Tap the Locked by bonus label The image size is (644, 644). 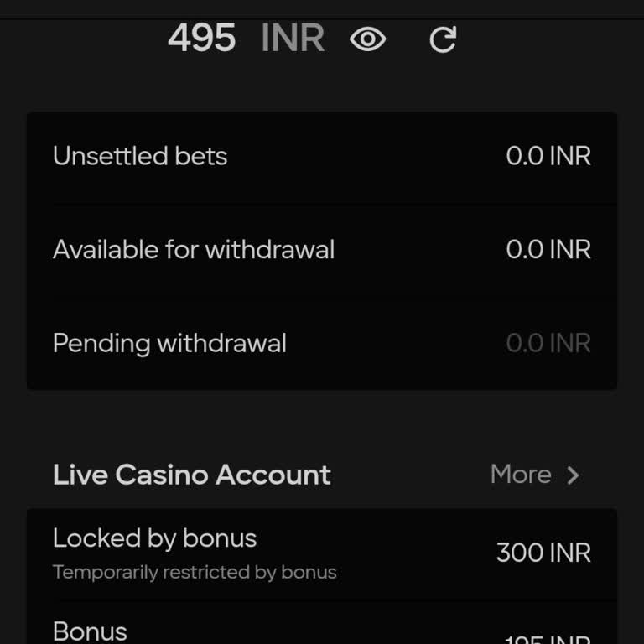pyautogui.click(x=154, y=538)
